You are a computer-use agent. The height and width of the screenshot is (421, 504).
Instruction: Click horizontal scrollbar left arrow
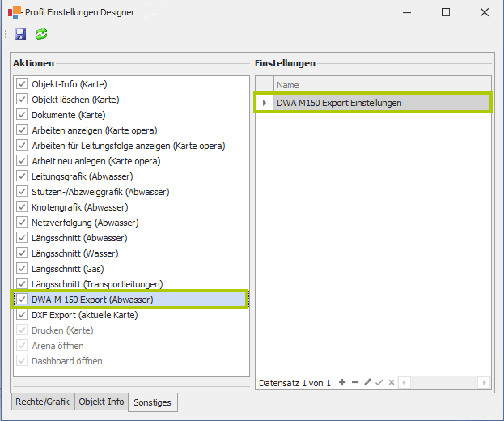tap(404, 382)
